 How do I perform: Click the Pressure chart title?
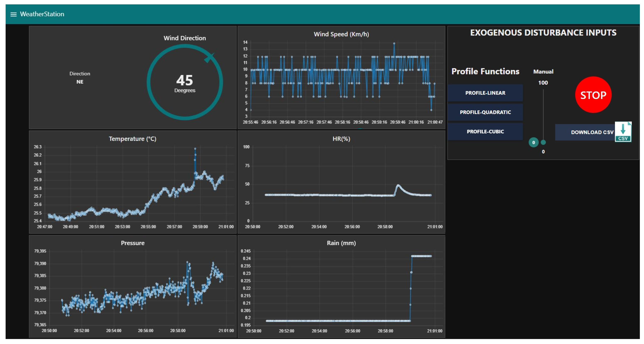coord(132,243)
